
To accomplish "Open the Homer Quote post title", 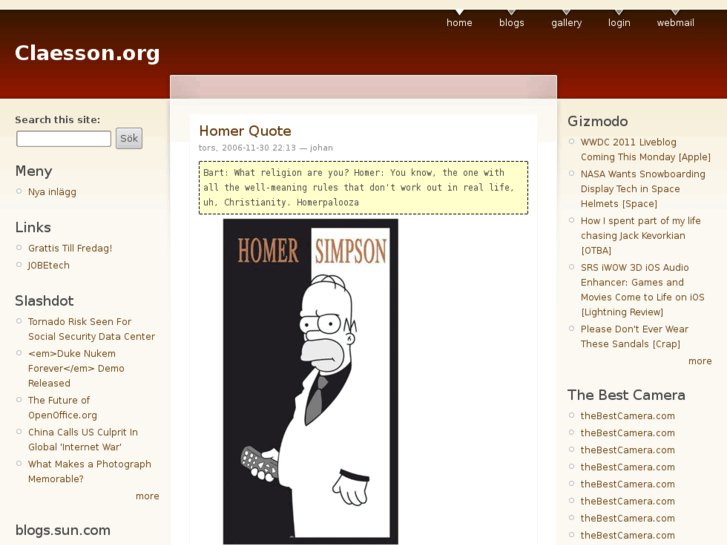I will [x=245, y=131].
